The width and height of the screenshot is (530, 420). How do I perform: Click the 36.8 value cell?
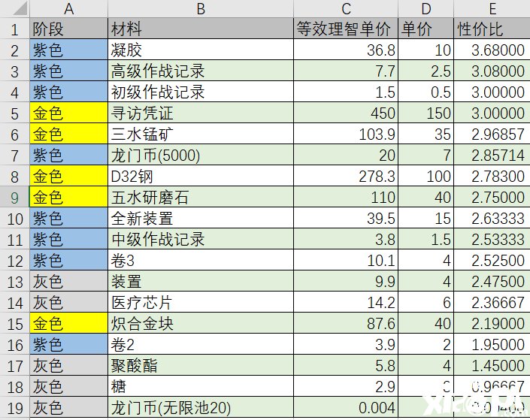[x=346, y=50]
